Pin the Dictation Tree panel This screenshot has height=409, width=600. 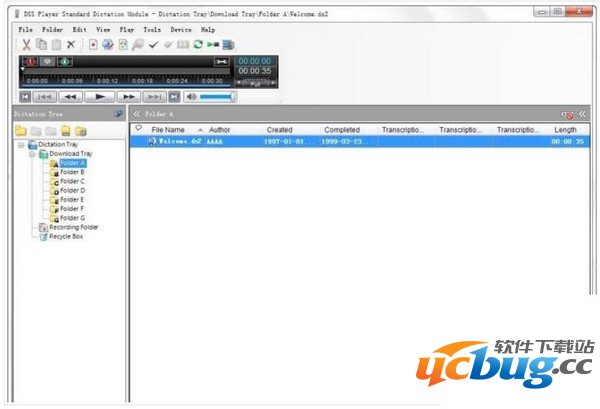[119, 114]
